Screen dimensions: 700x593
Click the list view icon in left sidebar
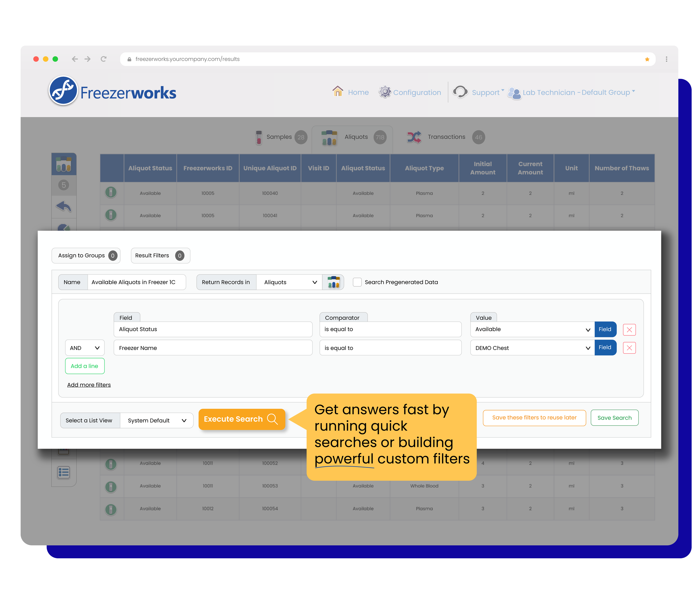tap(64, 472)
